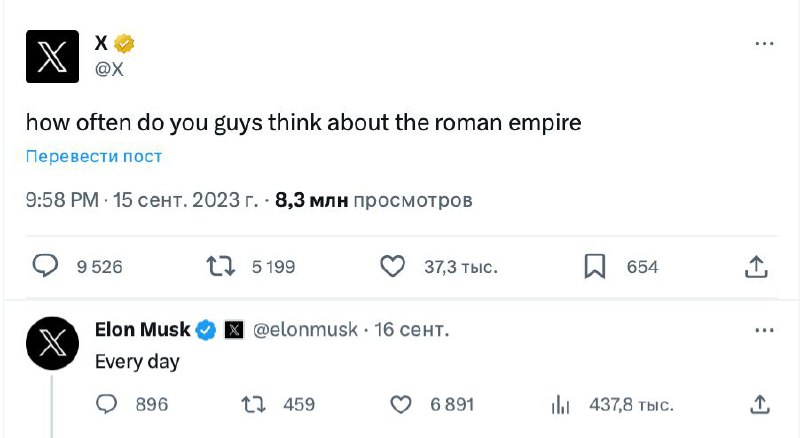Like Elon Musk's "Every day" reply
Image resolution: width=800 pixels, height=438 pixels.
pos(400,405)
